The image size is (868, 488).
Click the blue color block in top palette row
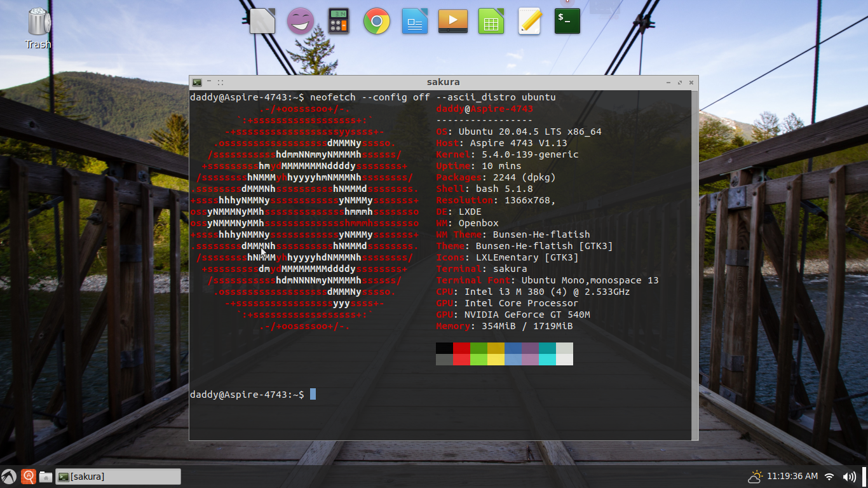point(513,348)
